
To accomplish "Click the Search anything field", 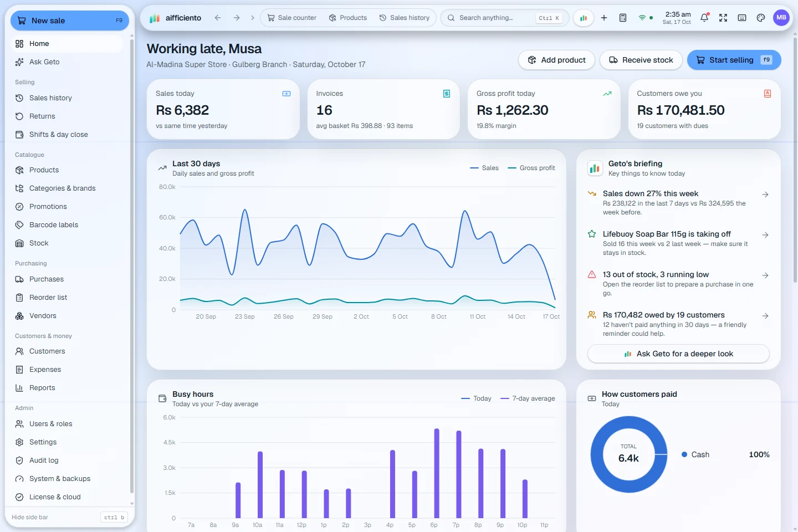I will (504, 18).
